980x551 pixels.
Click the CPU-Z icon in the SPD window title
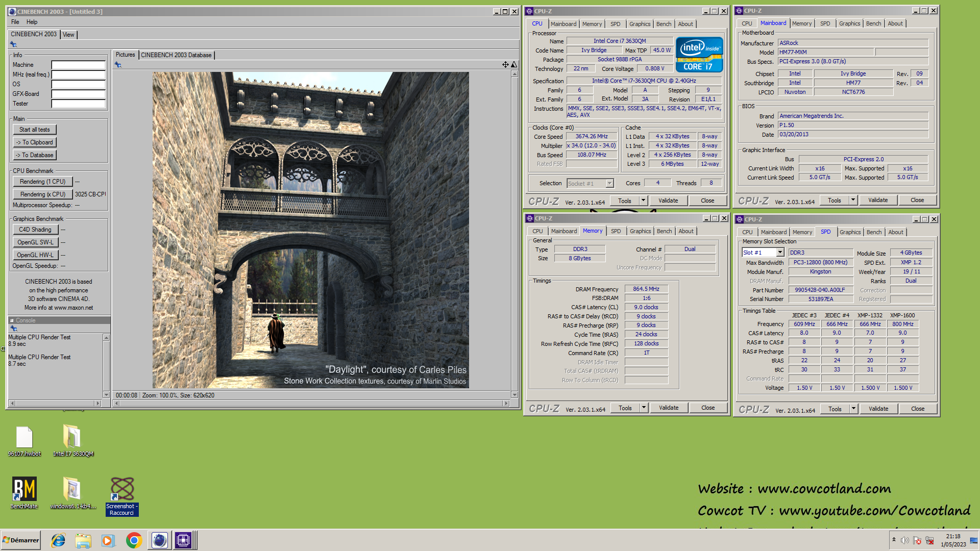point(739,219)
